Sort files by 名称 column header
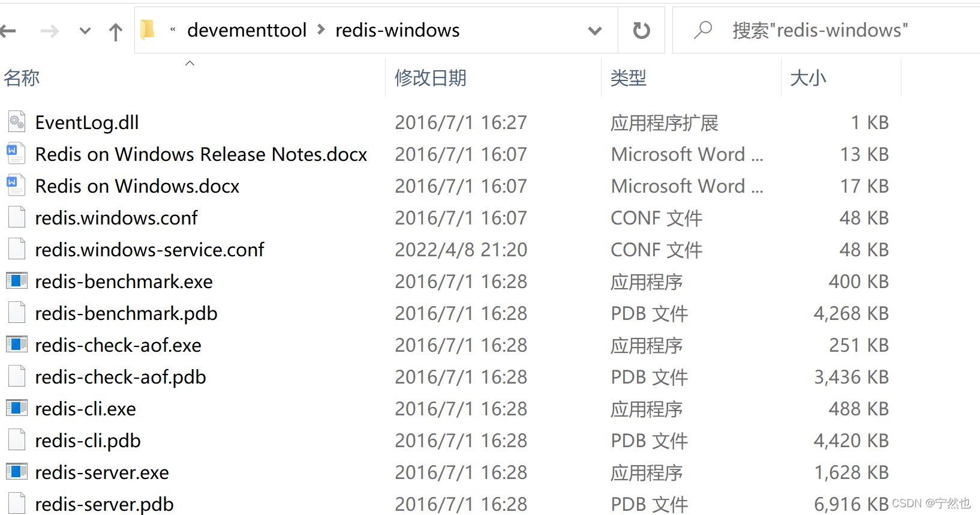This screenshot has width=980, height=515. click(22, 78)
